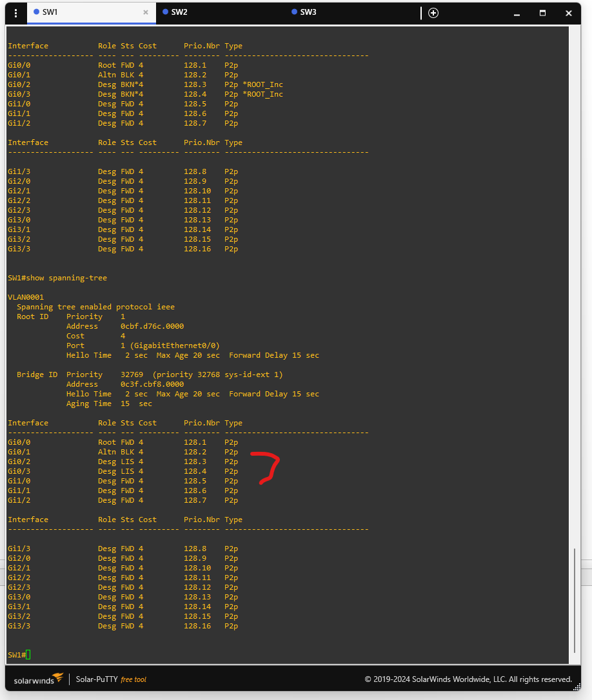Click the 'Aging Time 15 sec' line
Image resolution: width=592 pixels, height=700 pixels.
point(109,403)
